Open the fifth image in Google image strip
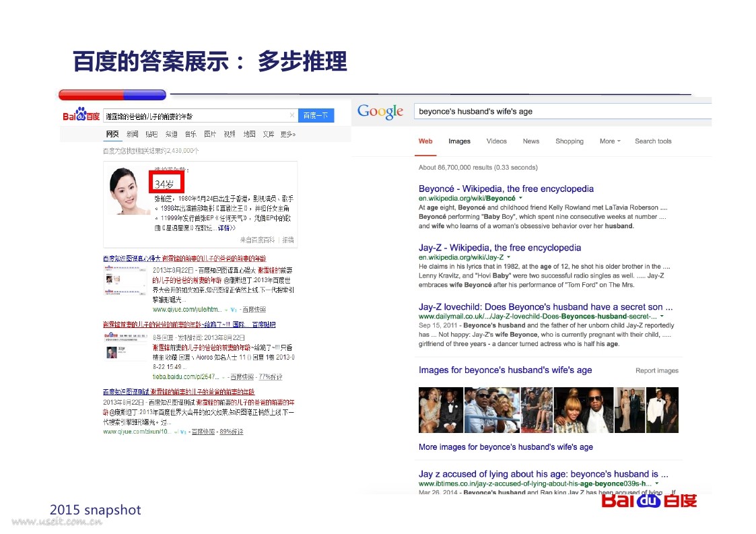This screenshot has height=534, width=756. pyautogui.click(x=629, y=410)
